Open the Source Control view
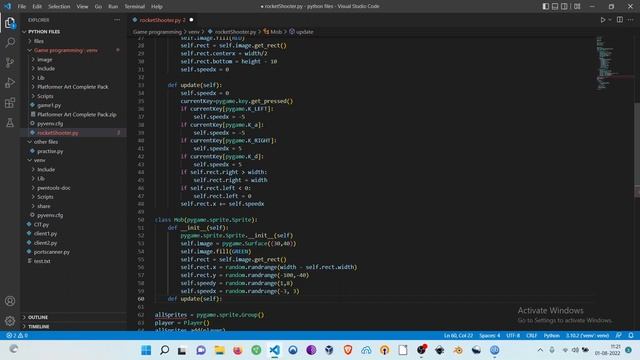The image size is (640, 360). click(10, 62)
